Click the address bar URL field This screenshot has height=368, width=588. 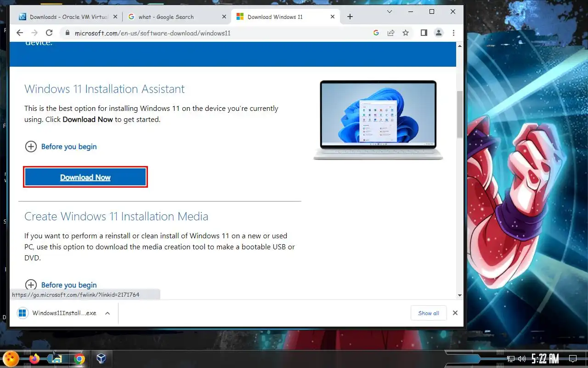click(x=215, y=33)
